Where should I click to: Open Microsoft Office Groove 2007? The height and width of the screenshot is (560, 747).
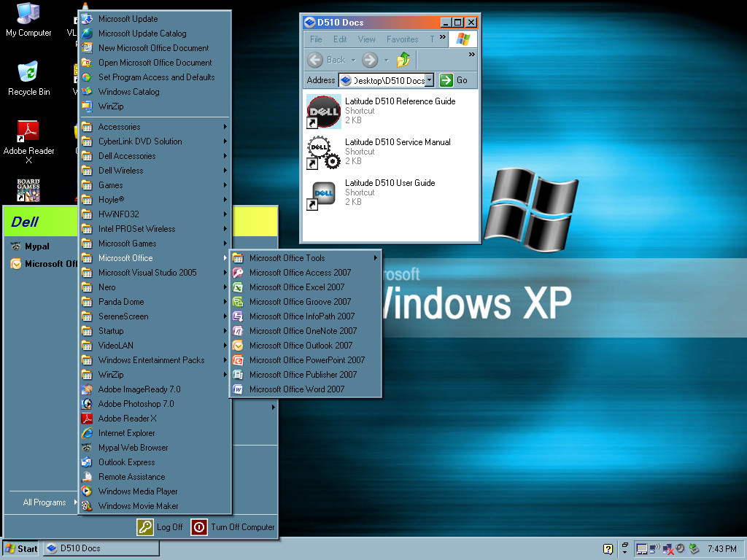point(306,301)
